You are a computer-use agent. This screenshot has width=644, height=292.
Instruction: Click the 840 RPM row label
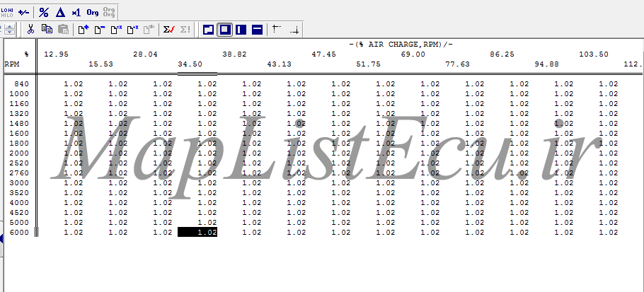point(22,84)
